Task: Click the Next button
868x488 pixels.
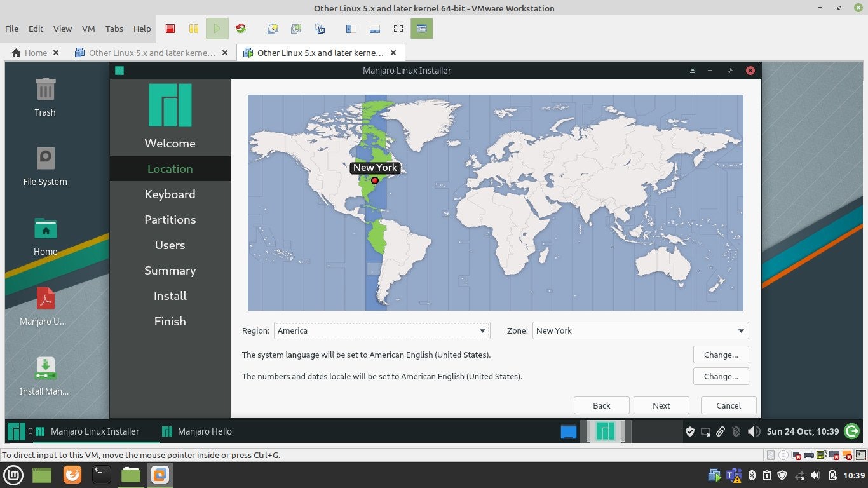Action: pyautogui.click(x=661, y=405)
